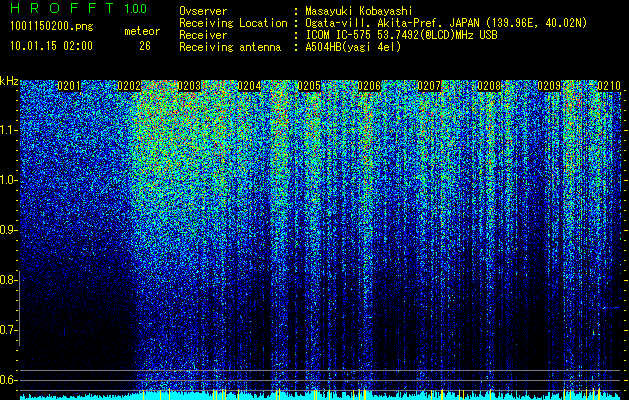
Task: Select the HROFFT 1.0.0 title text
Action: 79,8
